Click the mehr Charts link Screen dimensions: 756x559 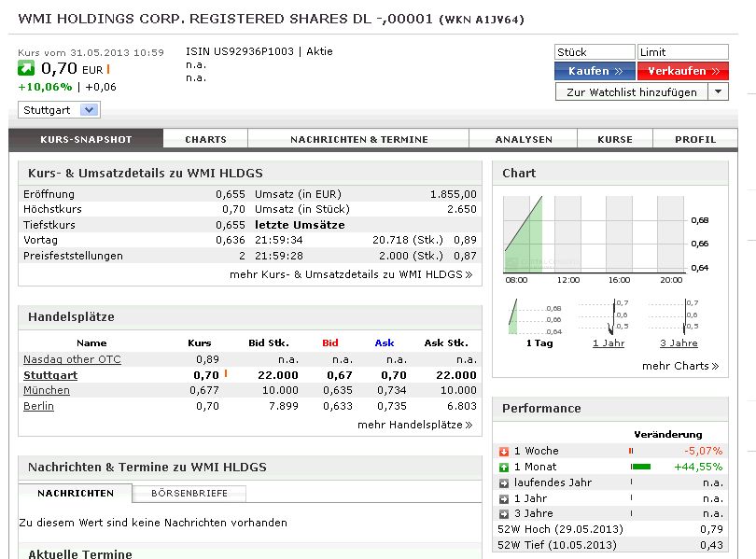tap(680, 366)
